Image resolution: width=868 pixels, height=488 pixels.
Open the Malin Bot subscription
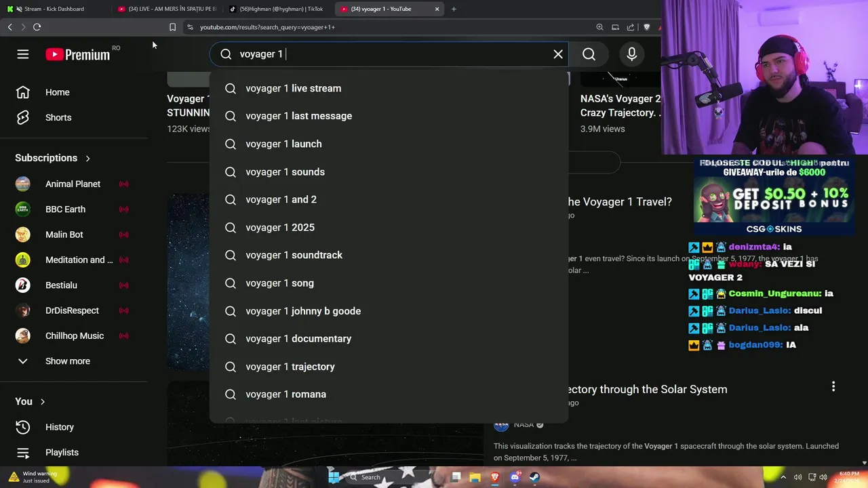[64, 235]
